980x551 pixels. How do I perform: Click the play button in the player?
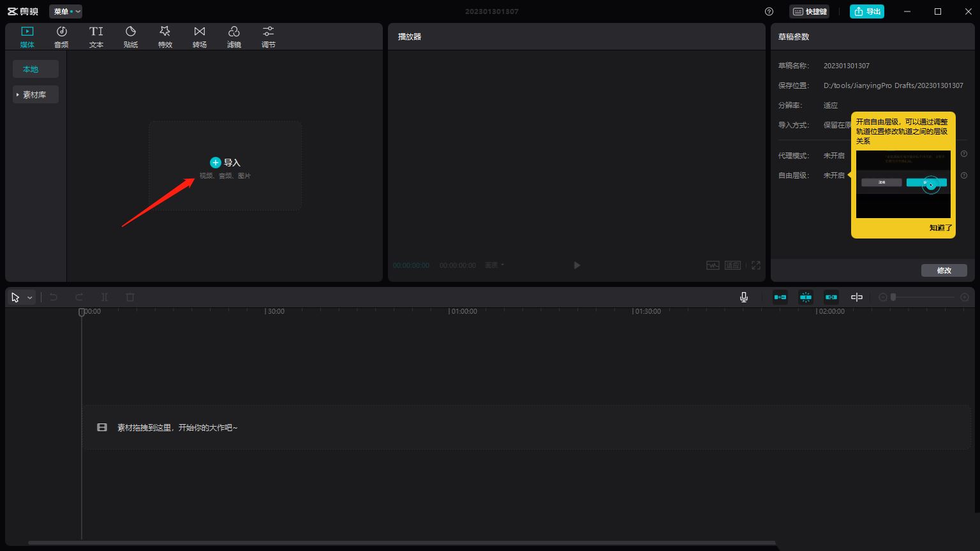tap(577, 265)
